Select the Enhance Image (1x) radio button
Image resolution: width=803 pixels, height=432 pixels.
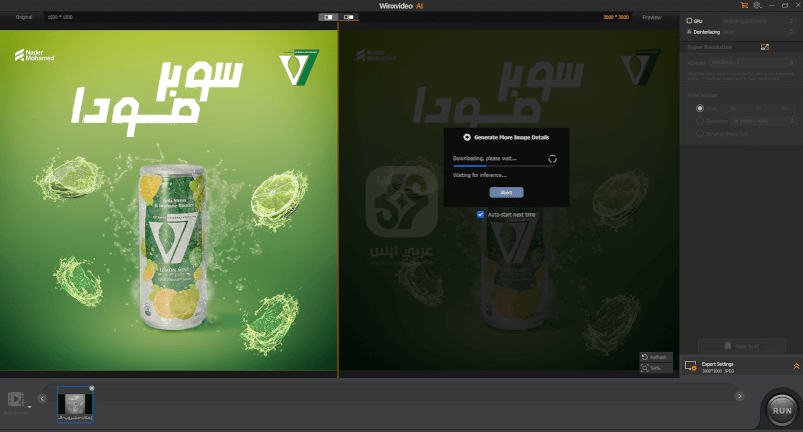pyautogui.click(x=700, y=133)
